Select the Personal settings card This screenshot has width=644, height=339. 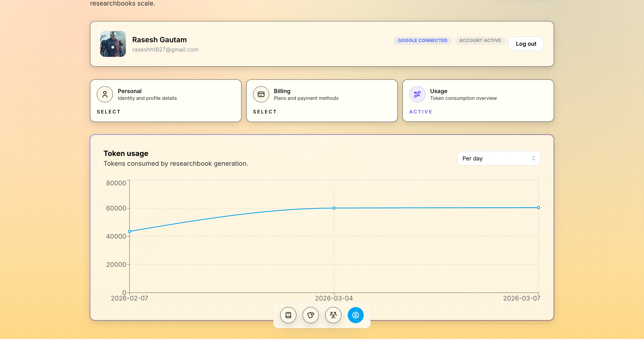(x=166, y=101)
